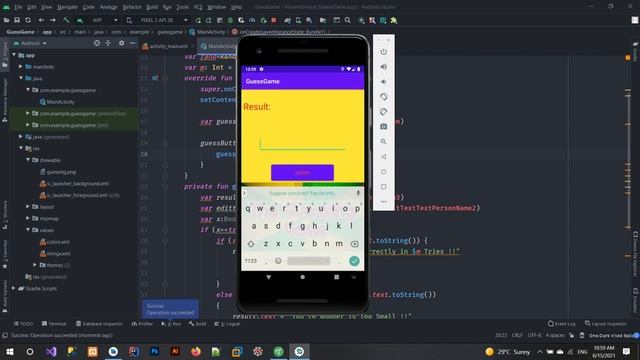Open the File menu
This screenshot has width=640, height=360.
[x=18, y=7]
